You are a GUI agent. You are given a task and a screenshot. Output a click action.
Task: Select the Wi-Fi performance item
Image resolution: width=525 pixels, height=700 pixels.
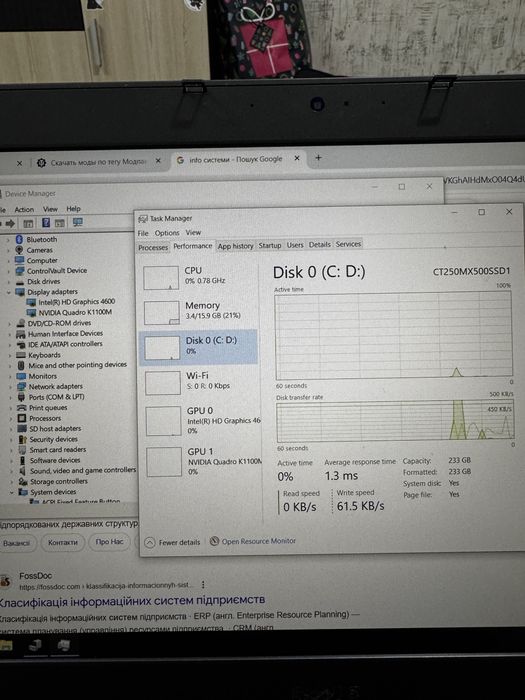(x=200, y=382)
